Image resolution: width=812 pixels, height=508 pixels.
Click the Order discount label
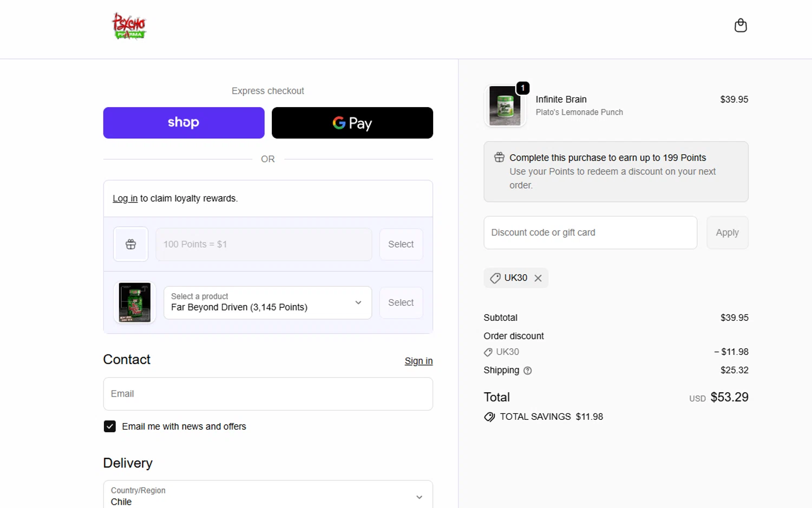pos(513,336)
